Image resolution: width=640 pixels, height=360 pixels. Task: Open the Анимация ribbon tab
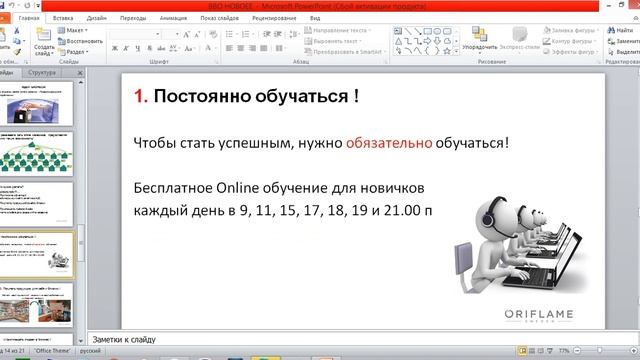pyautogui.click(x=173, y=18)
